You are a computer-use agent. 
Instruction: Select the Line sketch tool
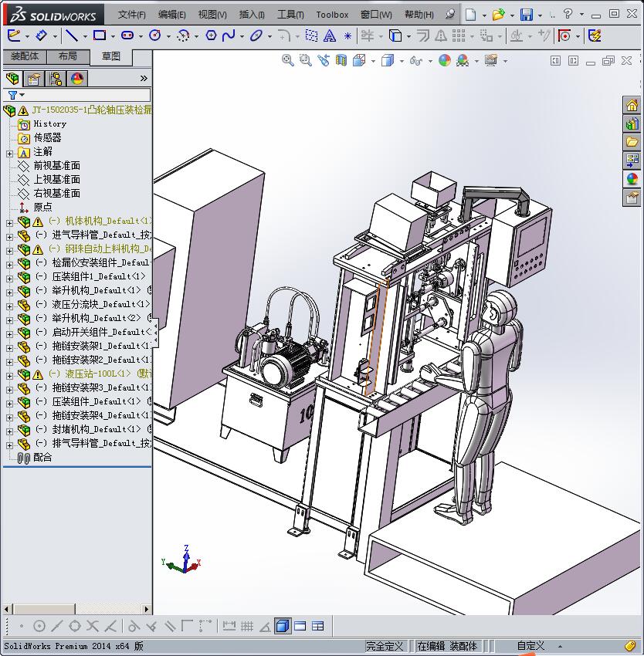tap(71, 36)
